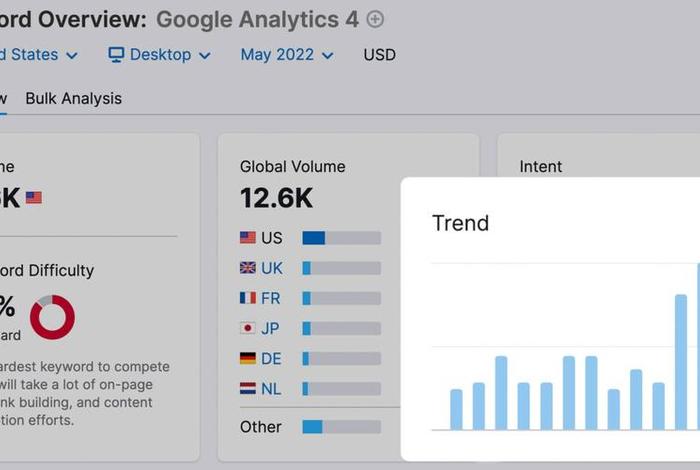Click the France flag icon

pos(248,298)
